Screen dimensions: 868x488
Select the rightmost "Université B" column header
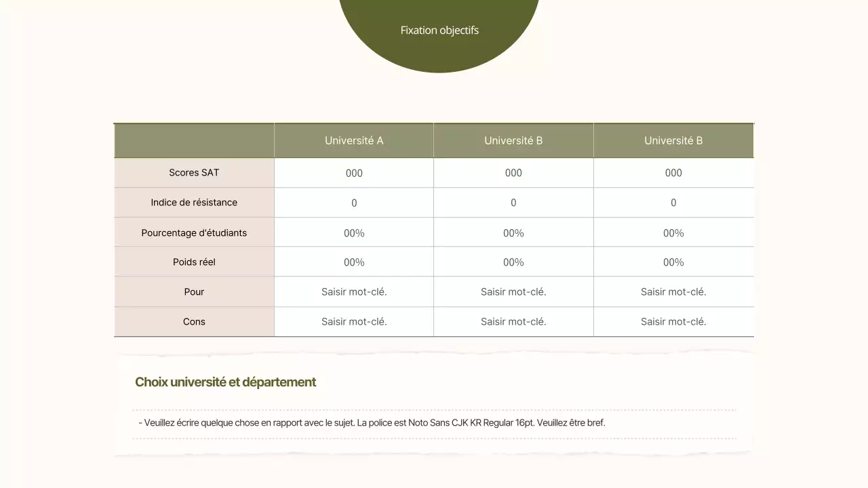pos(673,141)
